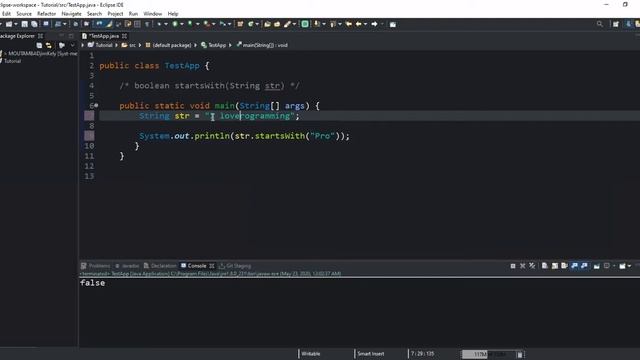Click the Pin Editor icon after the arrows

[x=393, y=24]
